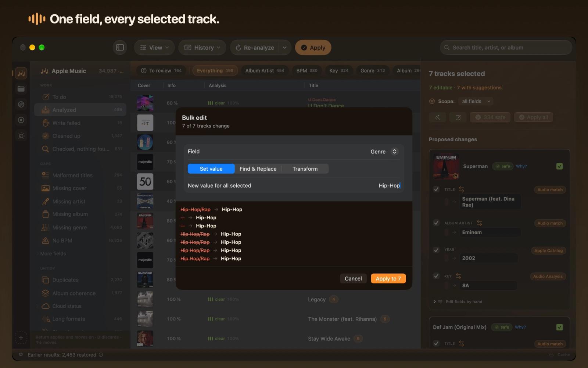Show Missing album gap list
This screenshot has height=368, width=588.
pos(80,214)
